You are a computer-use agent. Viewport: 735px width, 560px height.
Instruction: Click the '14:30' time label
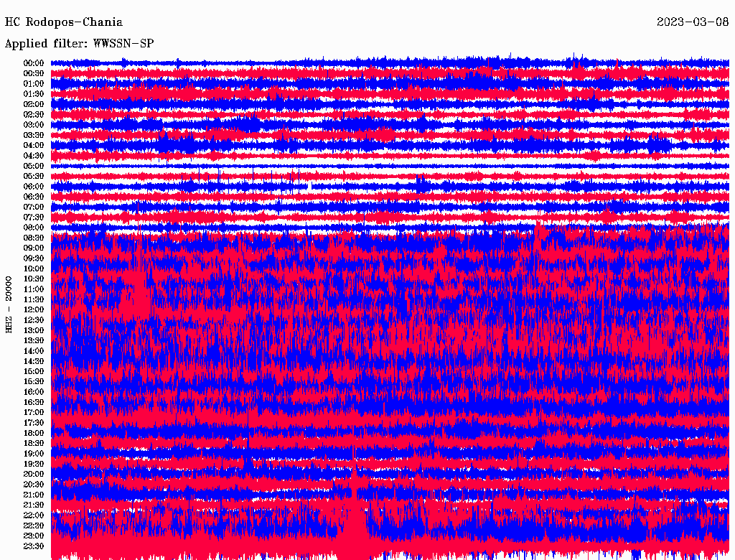point(34,361)
